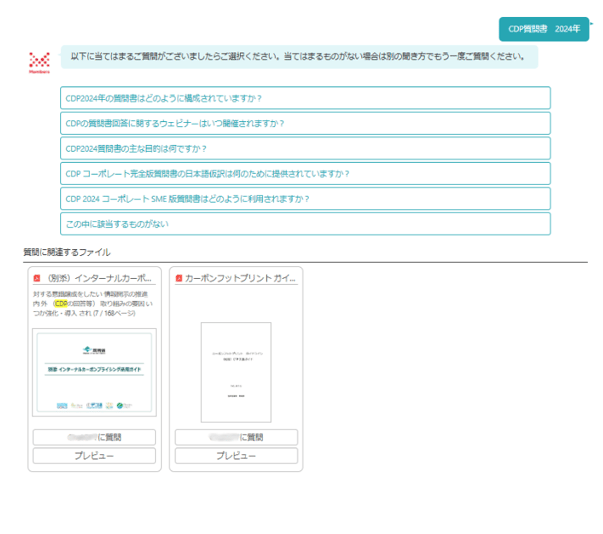Click PDF icon on インターナルカーボ file card
Image resolution: width=603 pixels, height=534 pixels.
[37, 278]
